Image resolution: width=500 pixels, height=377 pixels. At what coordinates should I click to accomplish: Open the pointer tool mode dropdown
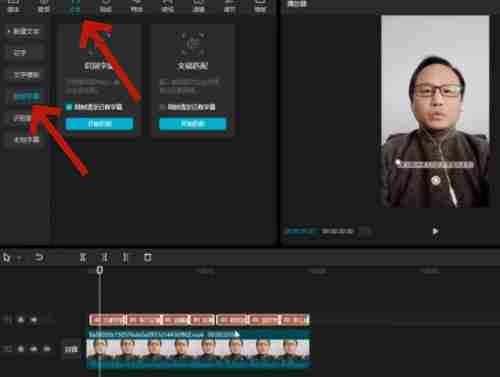(x=19, y=258)
